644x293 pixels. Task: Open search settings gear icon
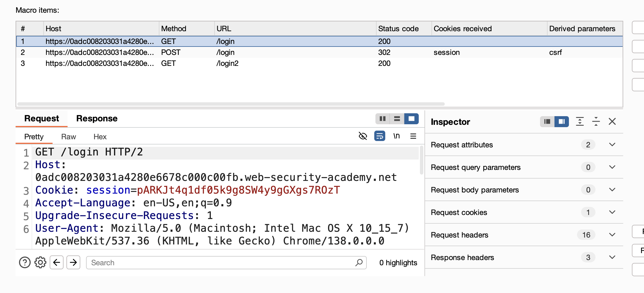pos(40,262)
